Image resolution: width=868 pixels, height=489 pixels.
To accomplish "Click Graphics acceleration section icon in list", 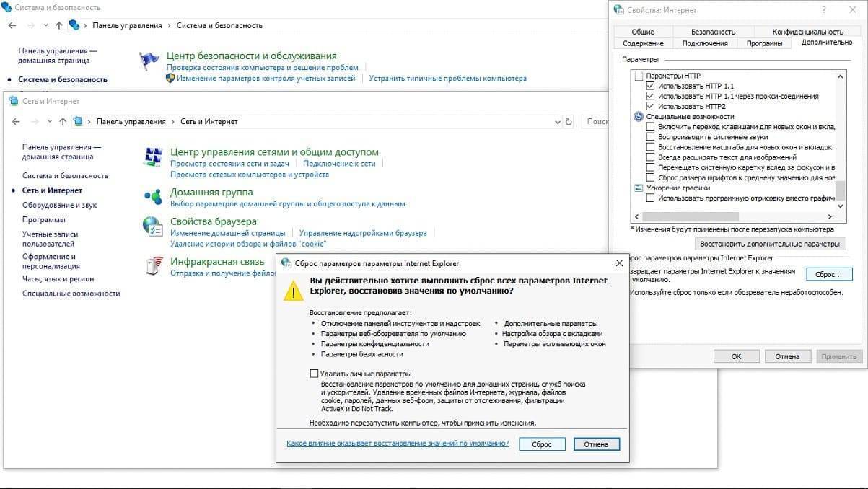I will (638, 188).
